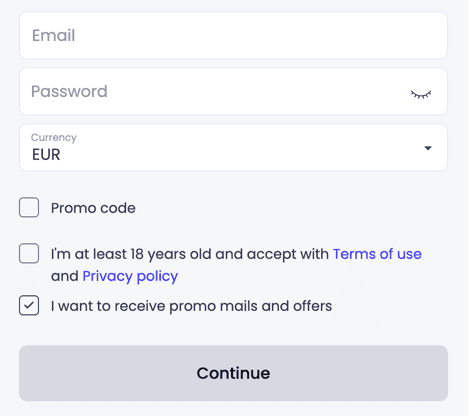Tick the Promo code checkbox
This screenshot has width=469, height=416.
pos(29,207)
